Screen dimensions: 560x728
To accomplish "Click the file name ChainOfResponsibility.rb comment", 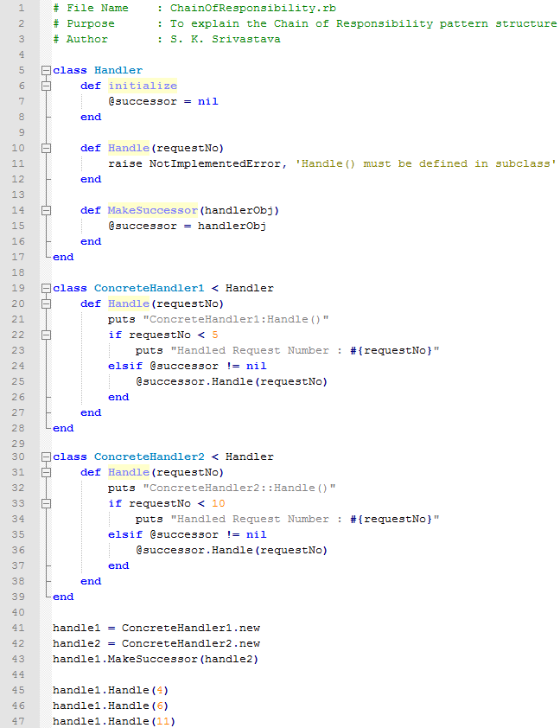I will [x=253, y=8].
